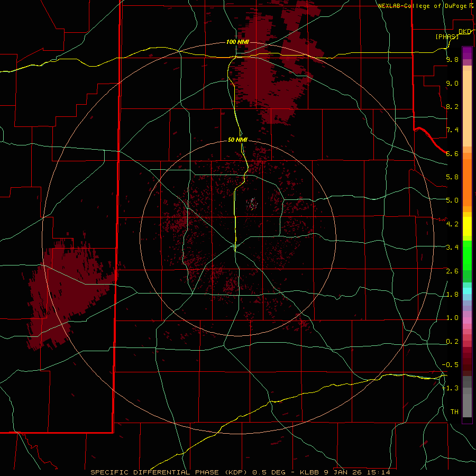The width and height of the screenshot is (476, 476).
Task: Click the 1.8 value on the color scale
Action: pos(452,294)
